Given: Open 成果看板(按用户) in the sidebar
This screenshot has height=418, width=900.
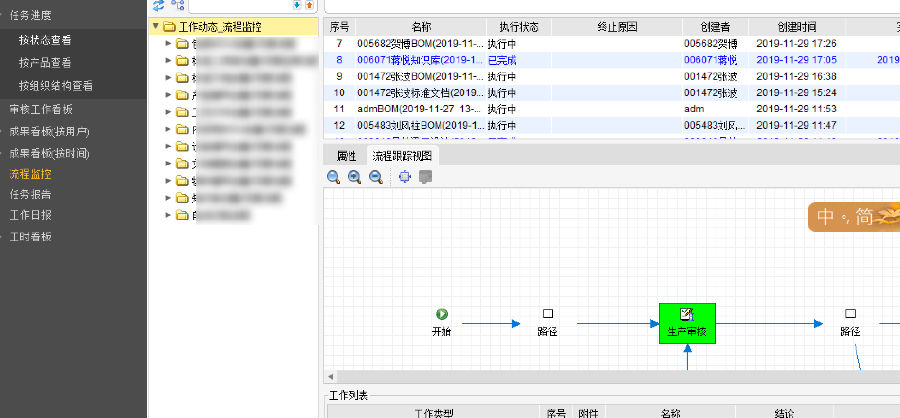Looking at the screenshot, I should click(x=49, y=131).
